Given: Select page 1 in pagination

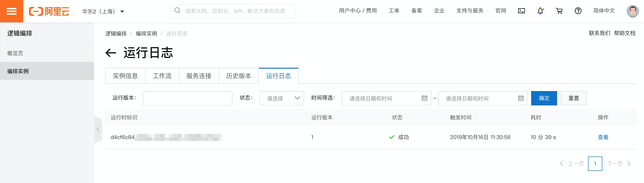Looking at the screenshot, I should point(595,164).
